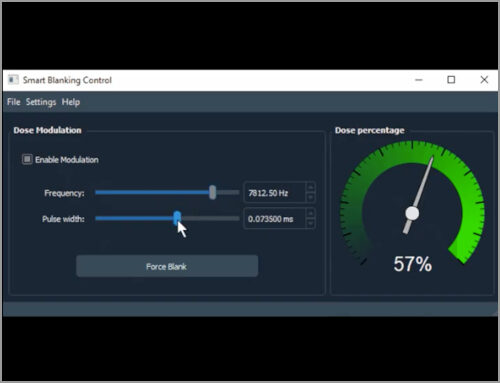Click the Smart Blanking Control app icon
Image resolution: width=500 pixels, height=383 pixels.
click(13, 80)
